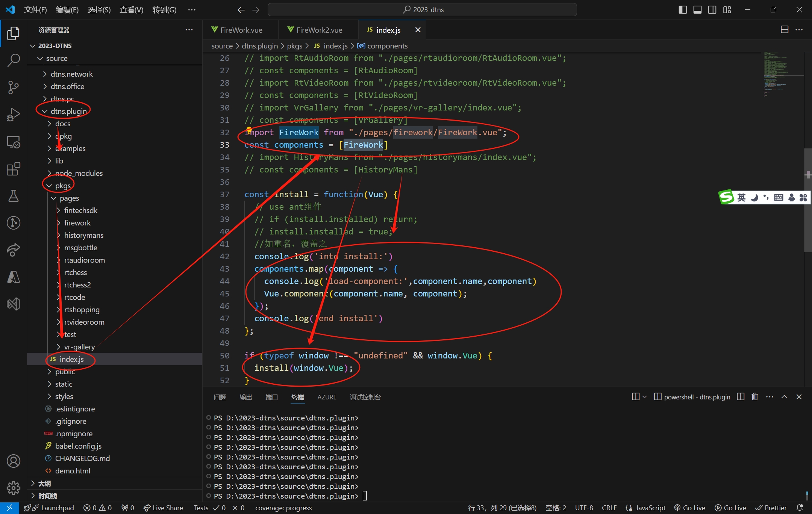Open the Search view in activity bar

[14, 60]
